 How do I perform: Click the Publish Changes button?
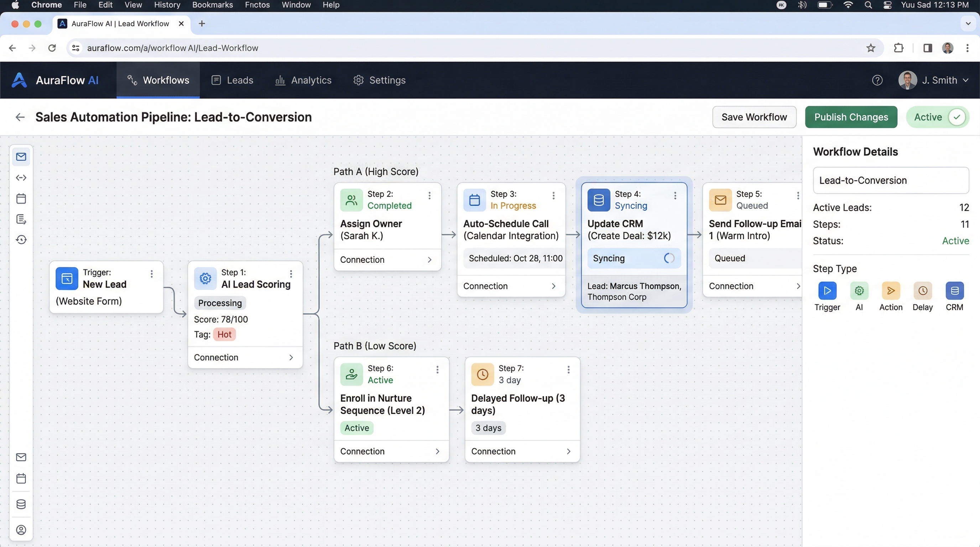851,117
